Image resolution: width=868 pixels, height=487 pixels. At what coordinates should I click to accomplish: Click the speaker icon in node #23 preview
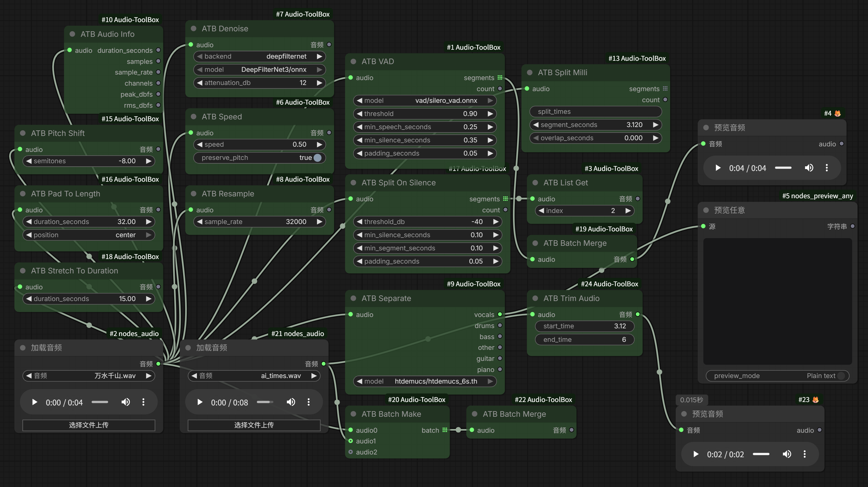[x=787, y=454]
